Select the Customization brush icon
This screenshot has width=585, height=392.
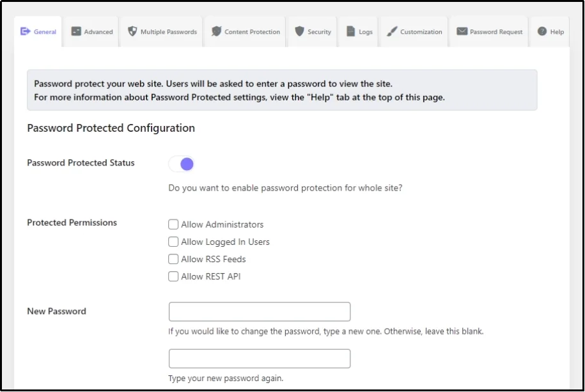coord(391,30)
